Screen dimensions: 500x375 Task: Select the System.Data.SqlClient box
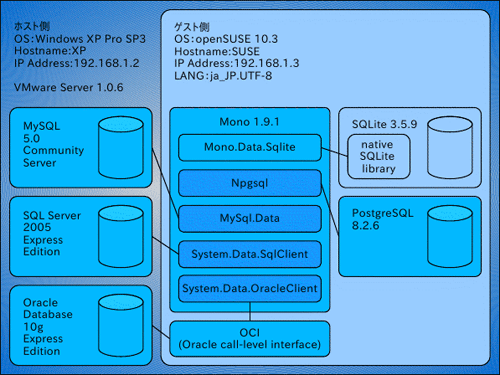(250, 254)
